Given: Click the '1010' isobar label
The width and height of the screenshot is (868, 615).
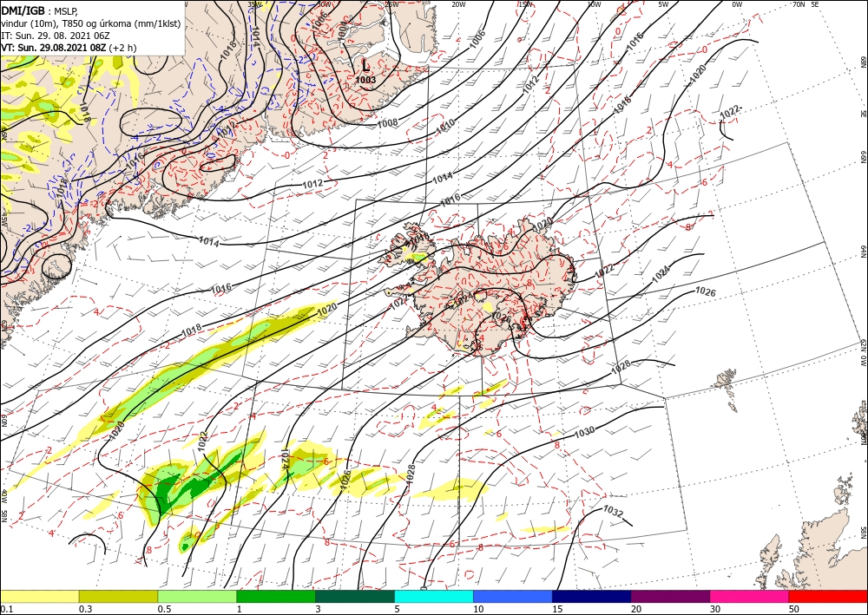Looking at the screenshot, I should point(445,127).
